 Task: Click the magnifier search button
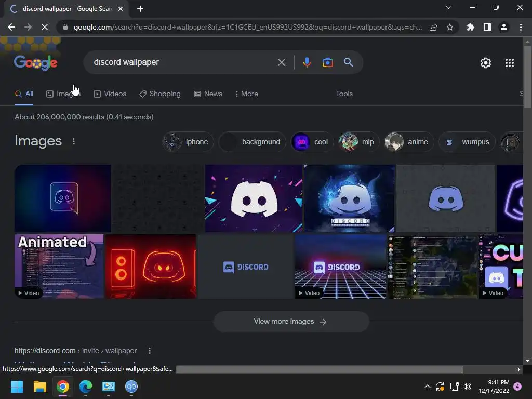pyautogui.click(x=348, y=62)
